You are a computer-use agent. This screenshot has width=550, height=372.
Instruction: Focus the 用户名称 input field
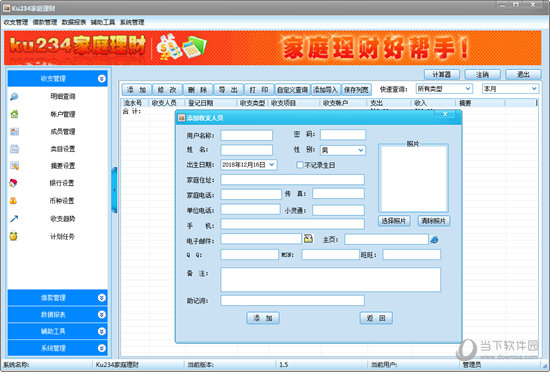pyautogui.click(x=246, y=135)
